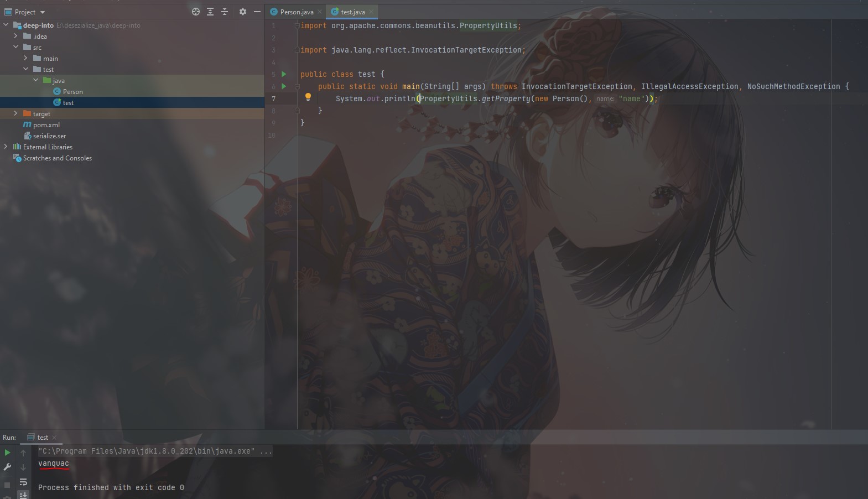Click Collapse All in Project panel
The width and height of the screenshot is (868, 499).
225,12
